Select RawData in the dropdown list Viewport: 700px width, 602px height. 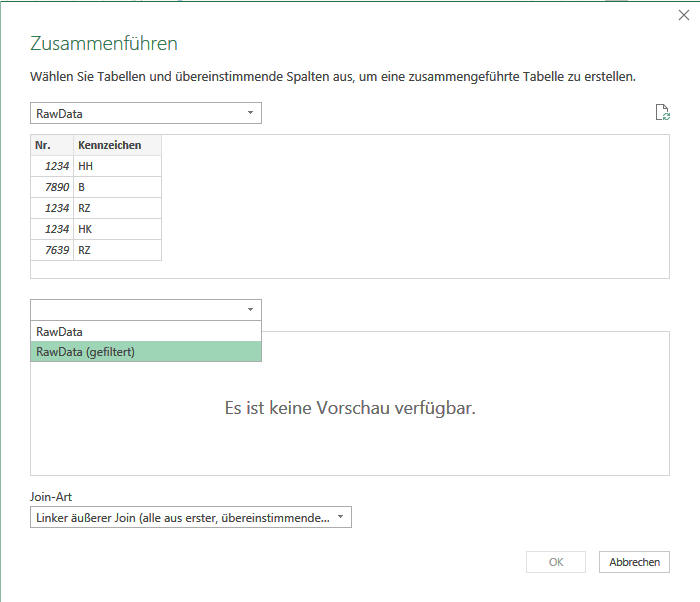tap(146, 331)
